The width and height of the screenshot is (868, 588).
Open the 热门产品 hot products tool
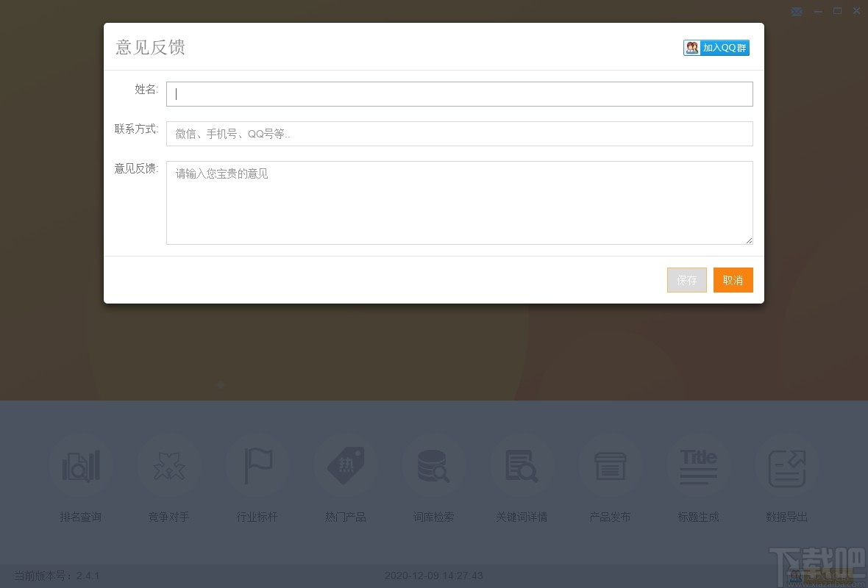click(346, 465)
